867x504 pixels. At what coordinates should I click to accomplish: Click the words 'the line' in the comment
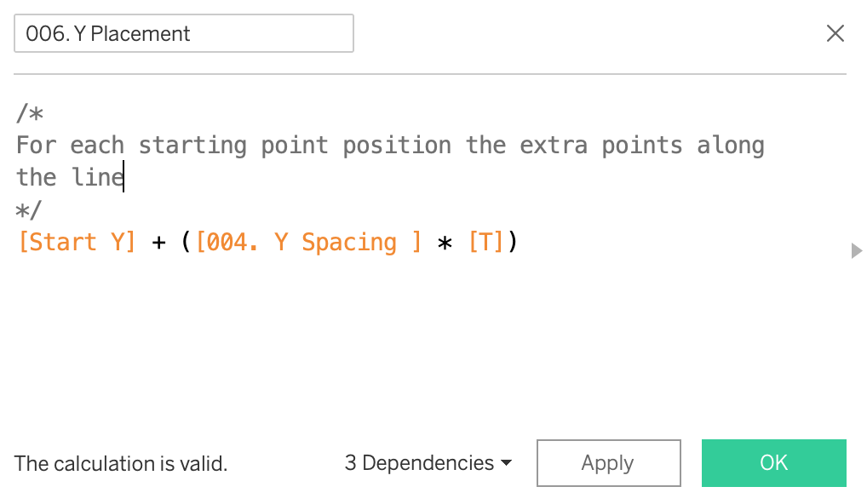pyautogui.click(x=70, y=178)
